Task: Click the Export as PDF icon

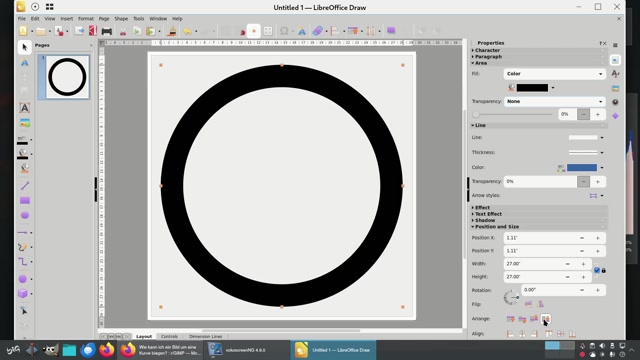Action: [93, 31]
